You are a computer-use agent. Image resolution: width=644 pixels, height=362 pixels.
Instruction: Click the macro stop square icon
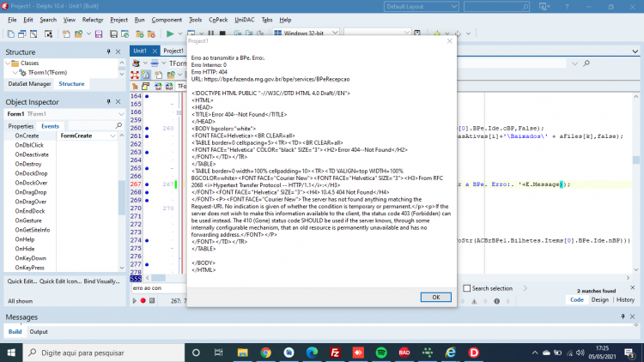coord(152,301)
